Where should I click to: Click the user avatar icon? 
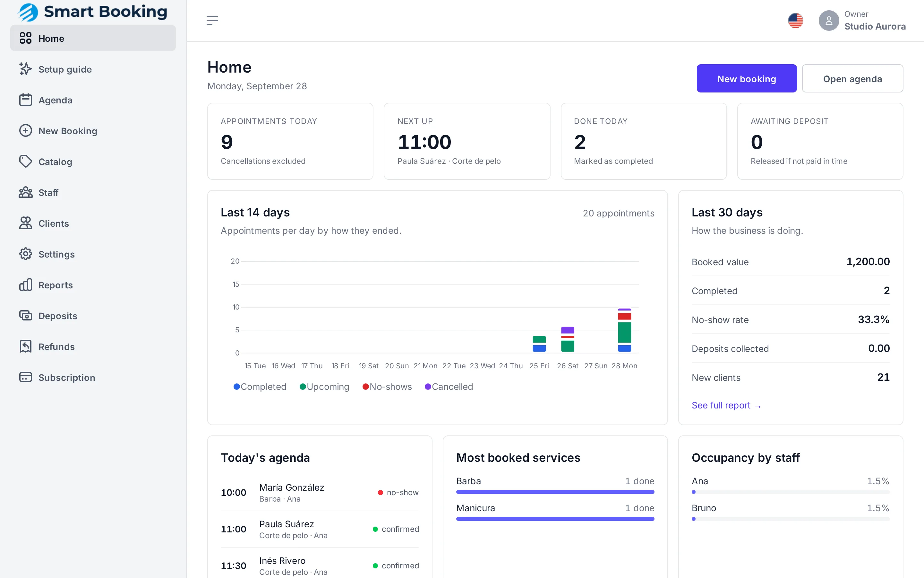click(828, 20)
